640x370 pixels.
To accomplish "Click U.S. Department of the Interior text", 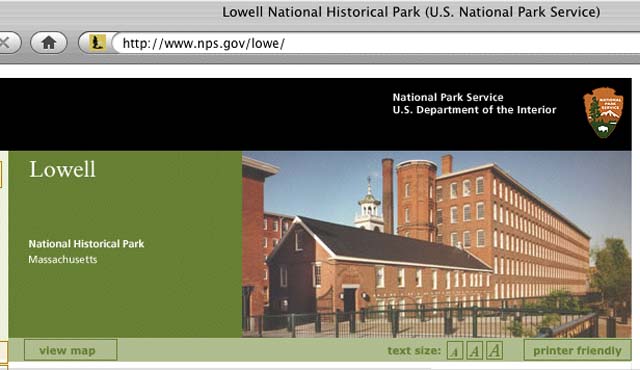I will point(474,110).
